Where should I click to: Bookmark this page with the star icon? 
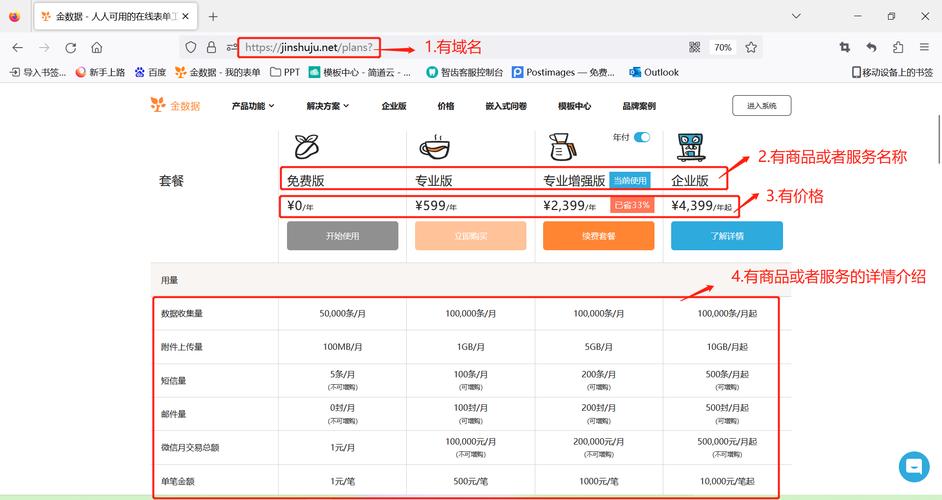click(751, 47)
